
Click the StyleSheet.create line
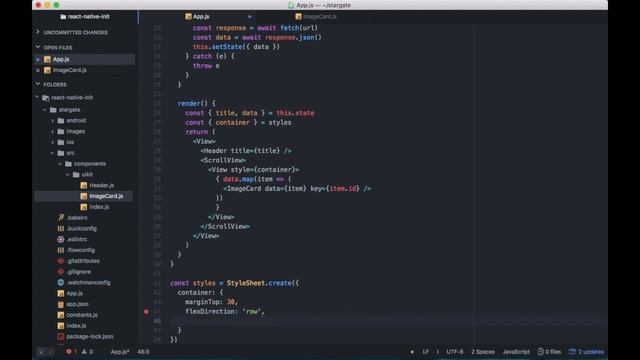(x=235, y=283)
